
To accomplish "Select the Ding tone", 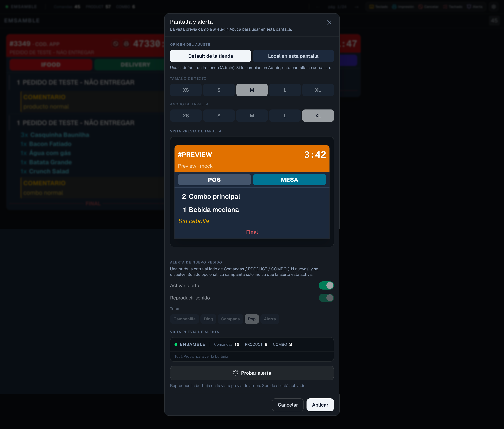I will [x=208, y=319].
